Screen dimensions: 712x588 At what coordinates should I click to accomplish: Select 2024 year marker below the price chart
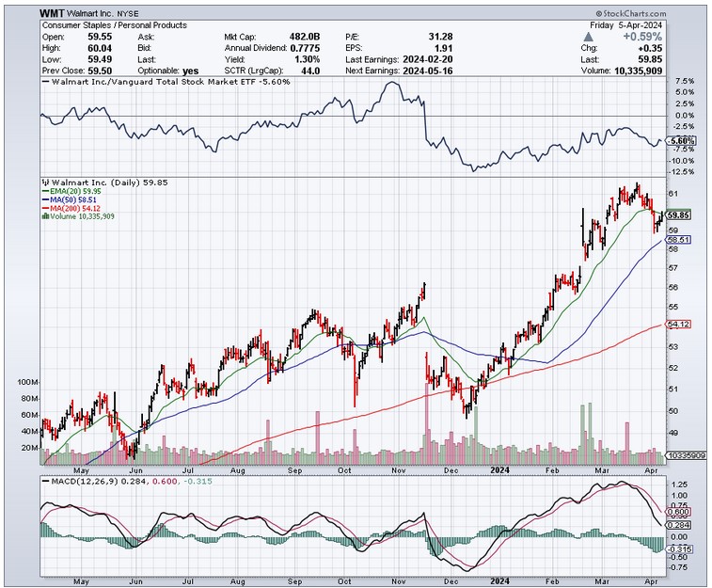(x=501, y=469)
